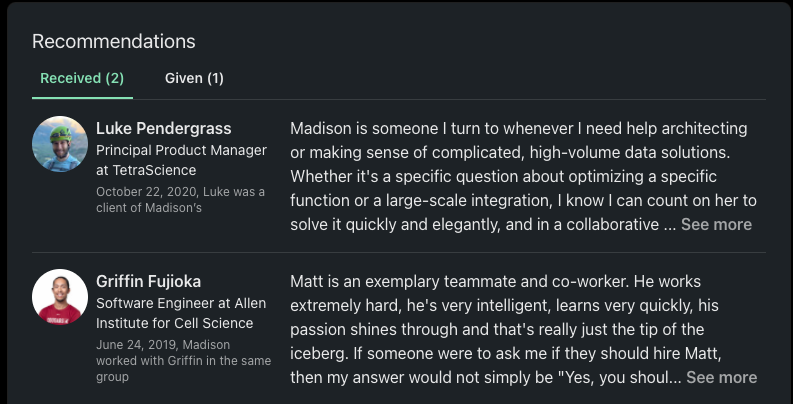This screenshot has height=404, width=793.
Task: Switch to the Received (2) tab
Action: (x=82, y=78)
